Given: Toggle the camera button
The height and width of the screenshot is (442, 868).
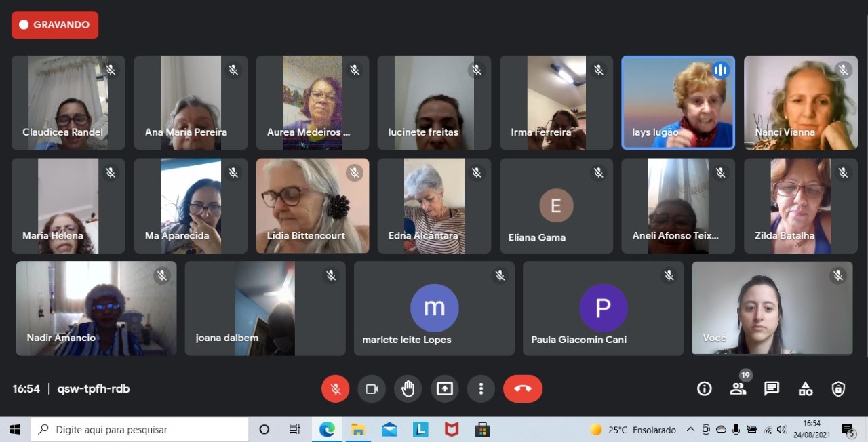Looking at the screenshot, I should point(372,389).
